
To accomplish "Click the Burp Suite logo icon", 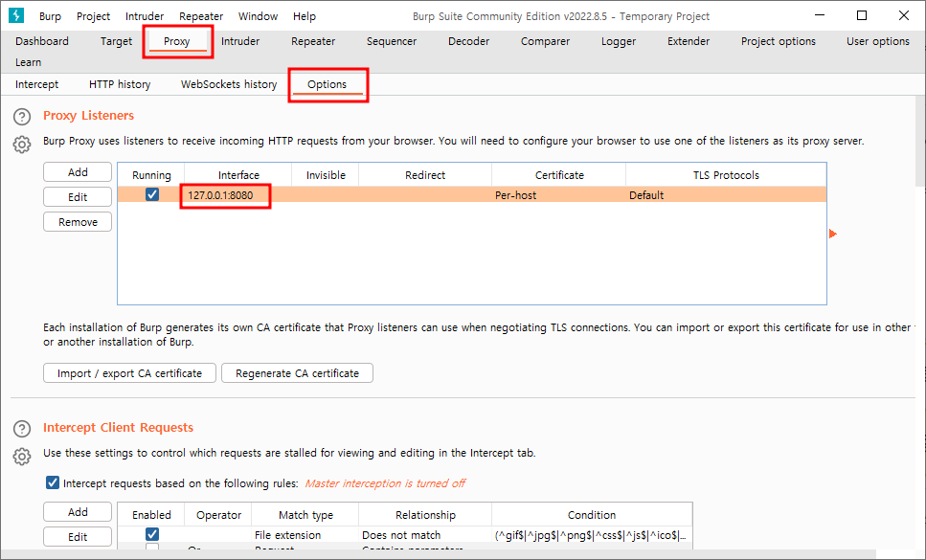I will [x=16, y=15].
